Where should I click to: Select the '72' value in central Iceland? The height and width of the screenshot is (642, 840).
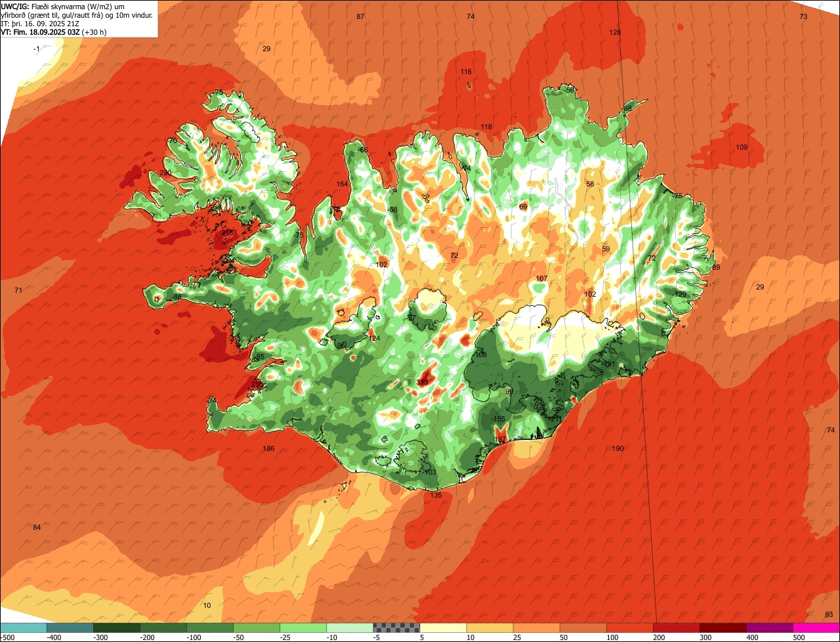454,255
